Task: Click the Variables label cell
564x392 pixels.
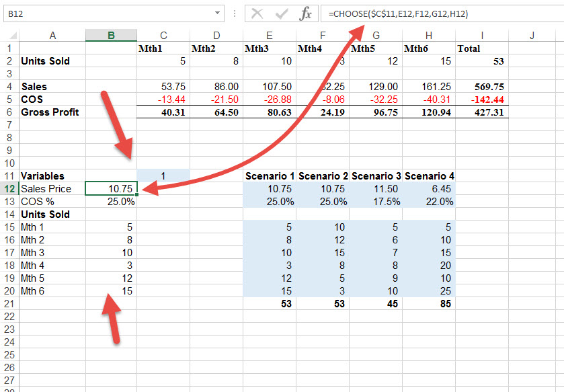Action: click(x=42, y=175)
